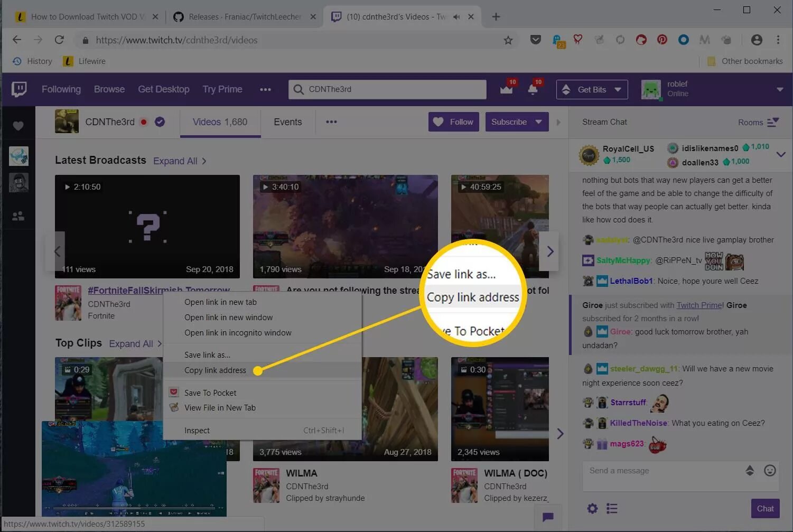Click the browser address bar URL
Viewport: 793px width, 532px height.
click(177, 40)
